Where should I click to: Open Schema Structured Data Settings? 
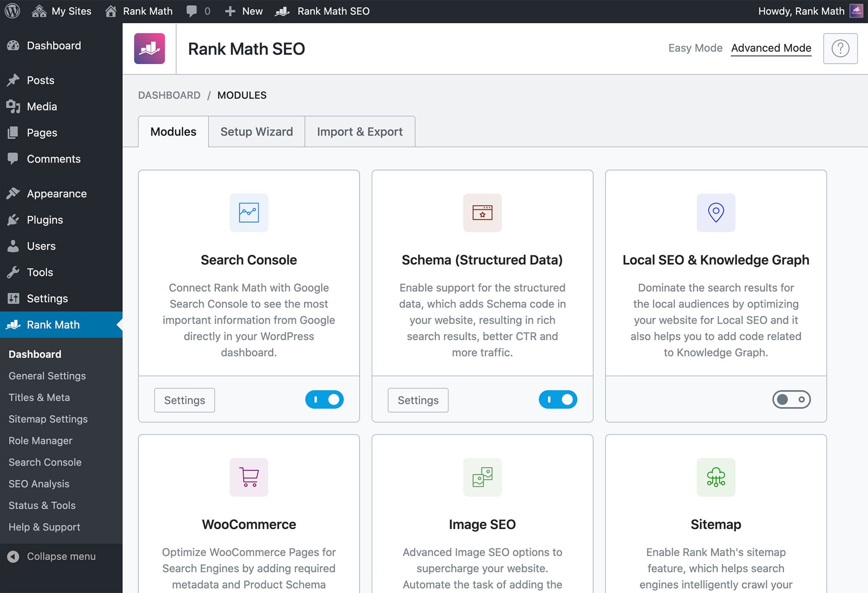pos(418,399)
